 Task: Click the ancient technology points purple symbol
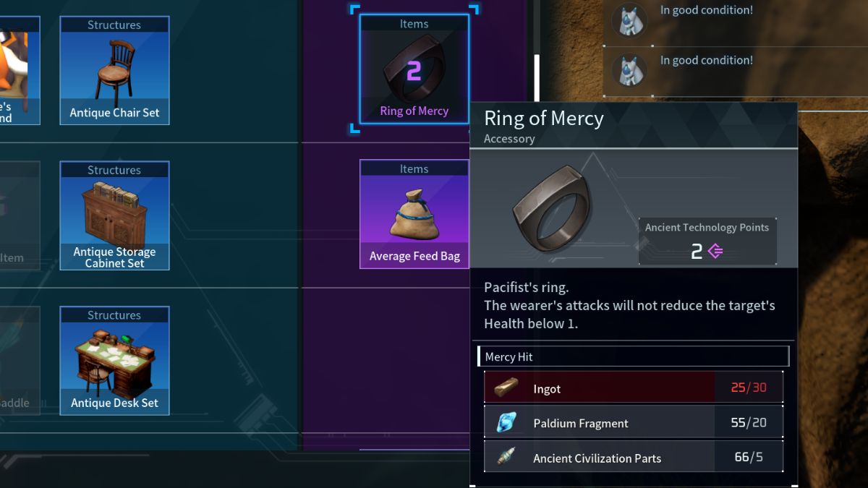715,251
